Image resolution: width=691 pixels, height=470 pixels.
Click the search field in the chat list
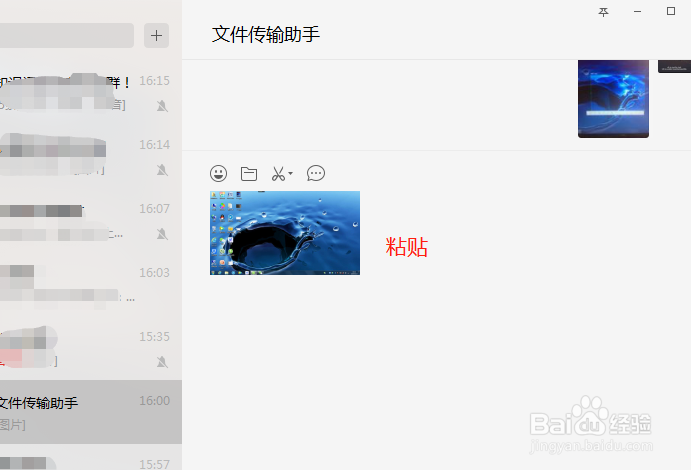(67, 35)
